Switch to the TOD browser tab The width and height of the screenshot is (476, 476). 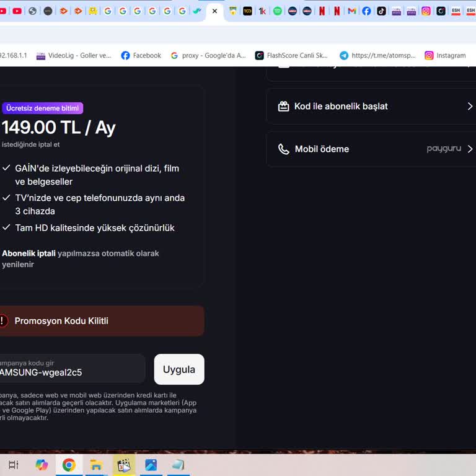click(247, 11)
